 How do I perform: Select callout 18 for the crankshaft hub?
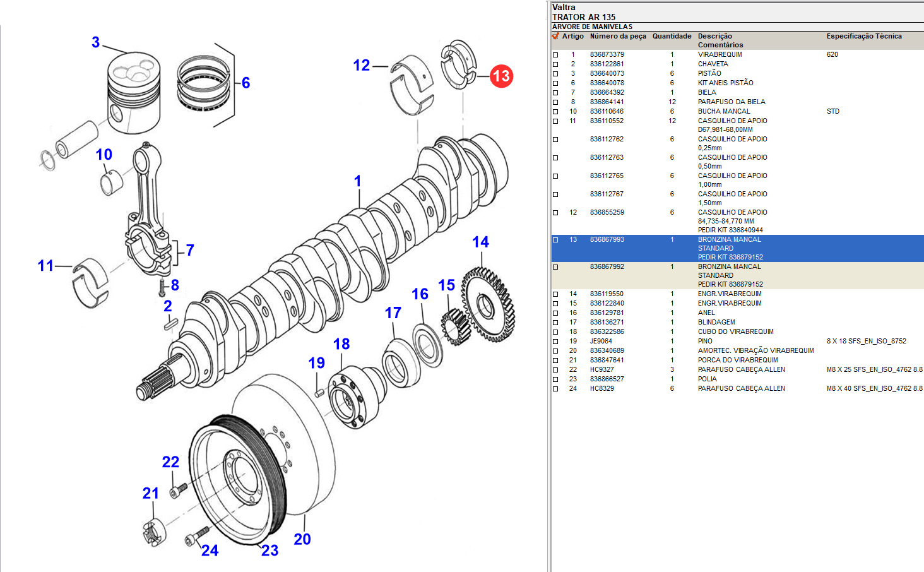pos(341,344)
